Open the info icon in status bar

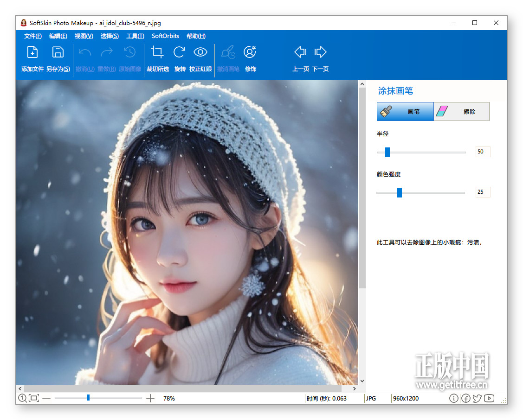(454, 398)
